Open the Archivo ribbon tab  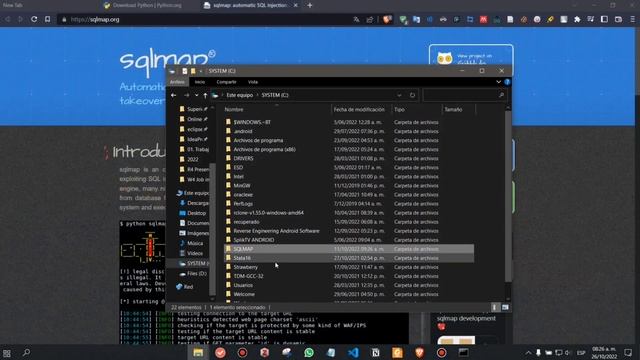click(177, 82)
